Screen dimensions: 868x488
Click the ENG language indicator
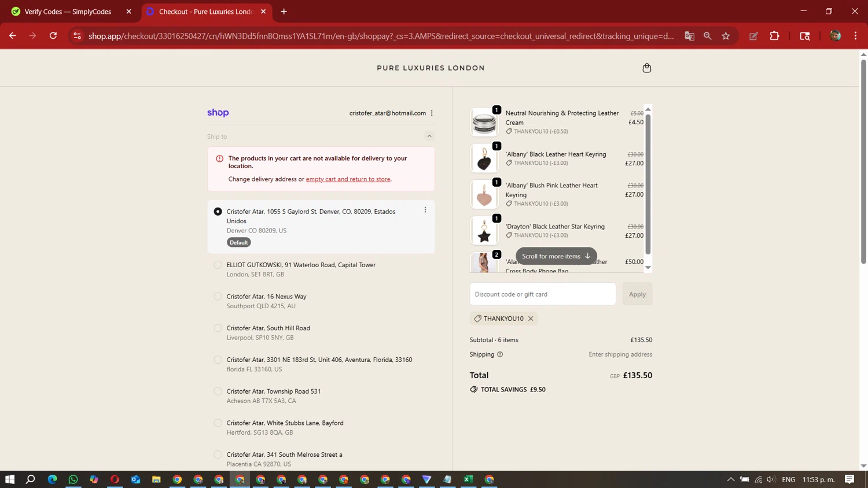click(788, 479)
